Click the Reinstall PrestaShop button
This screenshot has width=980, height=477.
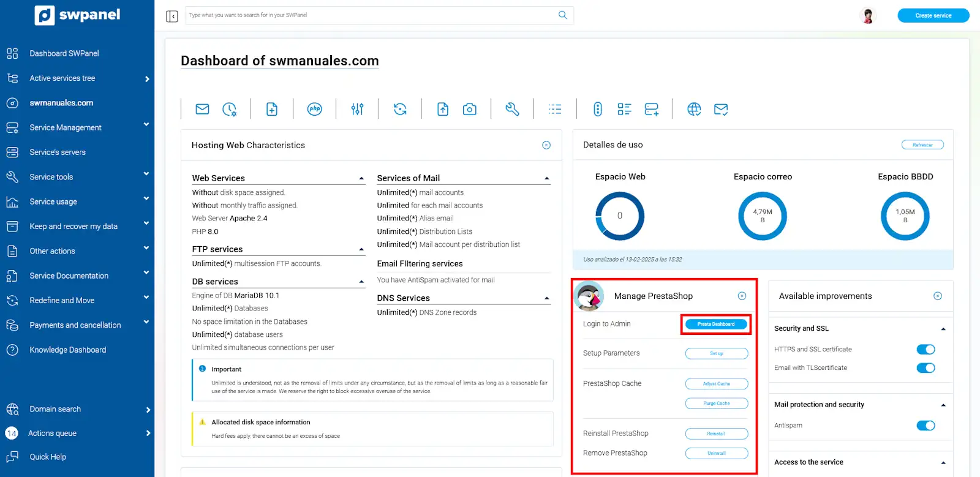tap(717, 434)
